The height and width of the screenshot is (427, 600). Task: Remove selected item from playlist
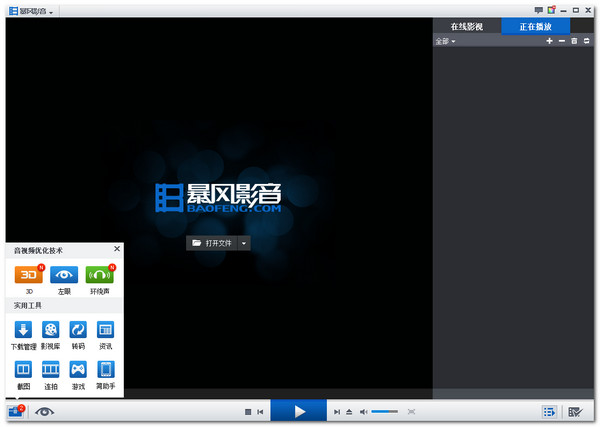pyautogui.click(x=562, y=41)
